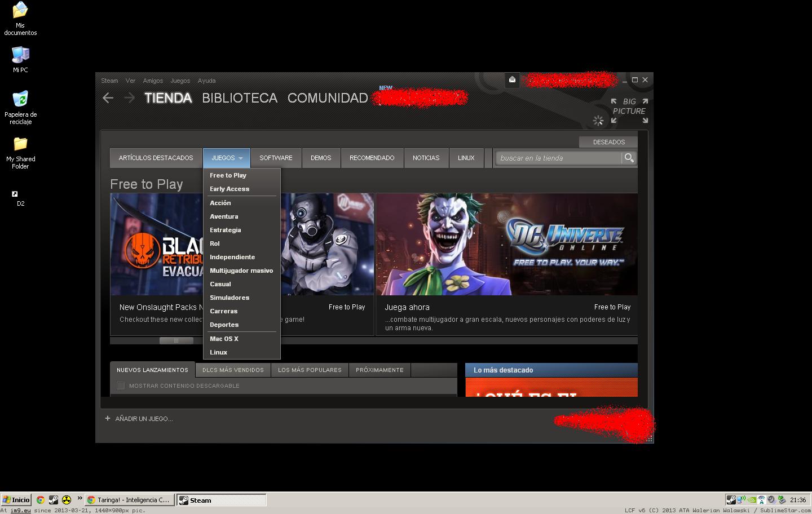Click the Añadir un juego link

(144, 419)
